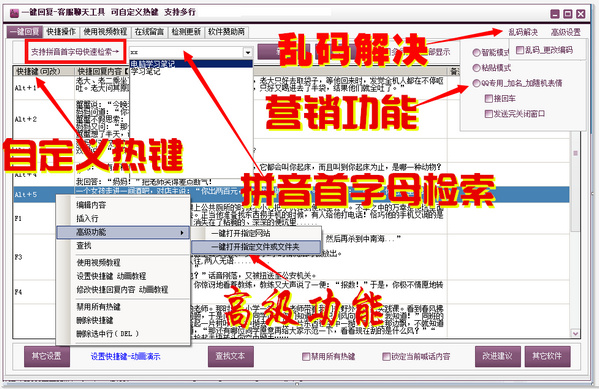This screenshot has width=599, height=389.
Task: Maximize the 一键回复 window
Action: pyautogui.click(x=568, y=14)
